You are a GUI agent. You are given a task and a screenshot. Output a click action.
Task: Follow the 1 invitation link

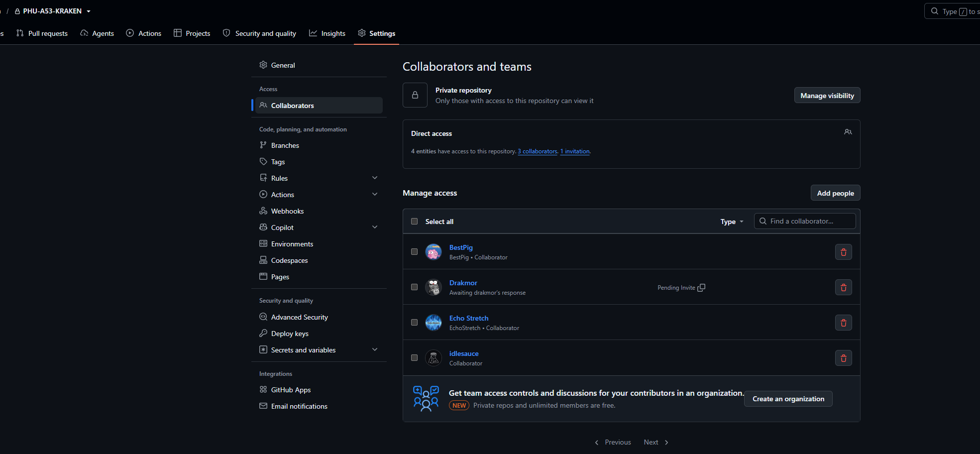point(575,151)
